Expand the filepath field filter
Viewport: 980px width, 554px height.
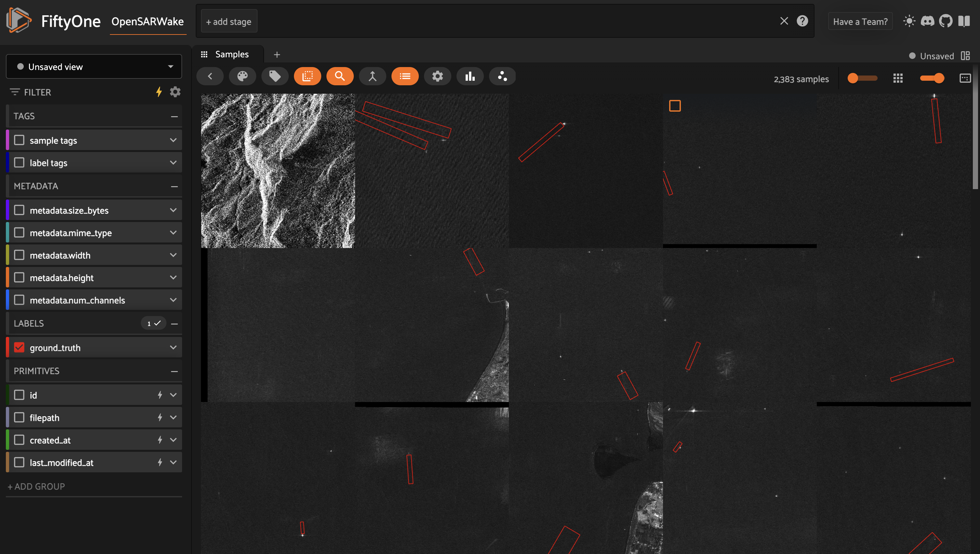click(x=173, y=417)
